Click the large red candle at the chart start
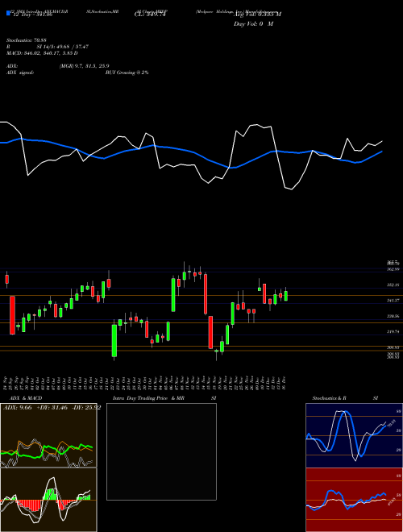This screenshot has height=532, width=403. coord(12,315)
